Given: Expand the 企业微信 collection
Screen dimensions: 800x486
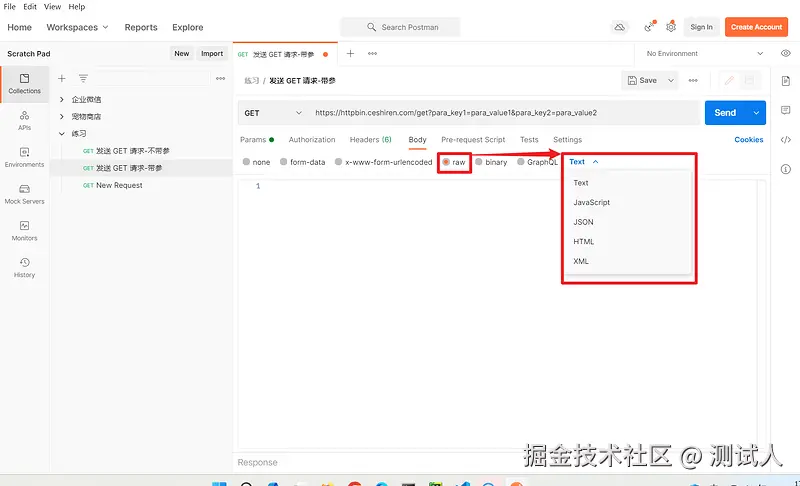Looking at the screenshot, I should point(62,99).
